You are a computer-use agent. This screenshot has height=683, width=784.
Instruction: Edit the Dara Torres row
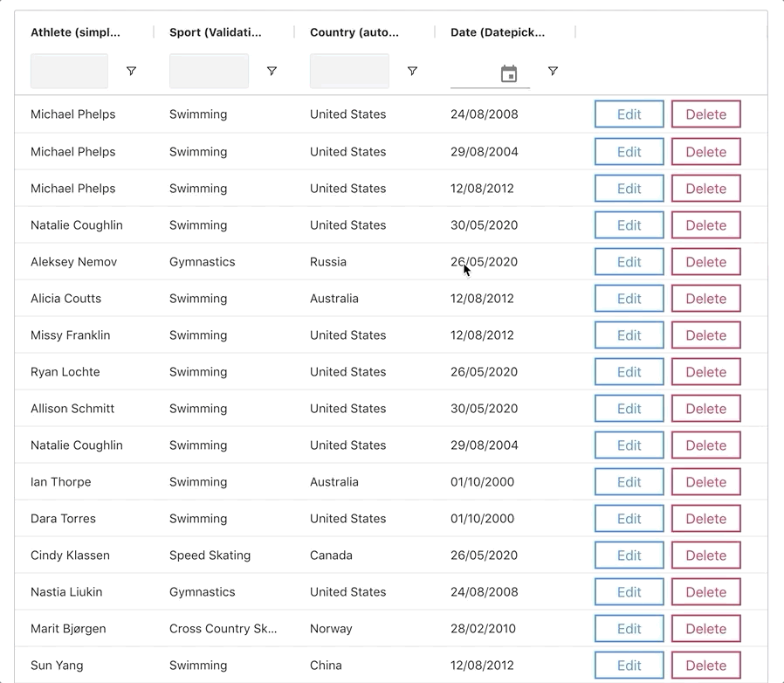(x=629, y=519)
